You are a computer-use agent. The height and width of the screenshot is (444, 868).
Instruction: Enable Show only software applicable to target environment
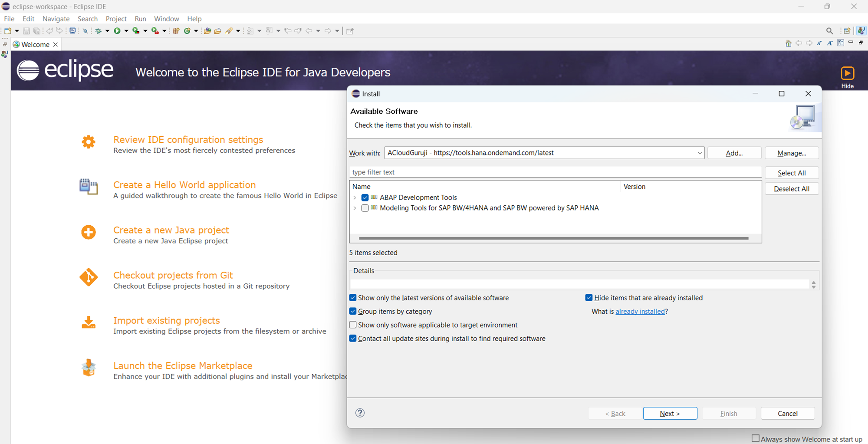pyautogui.click(x=353, y=325)
